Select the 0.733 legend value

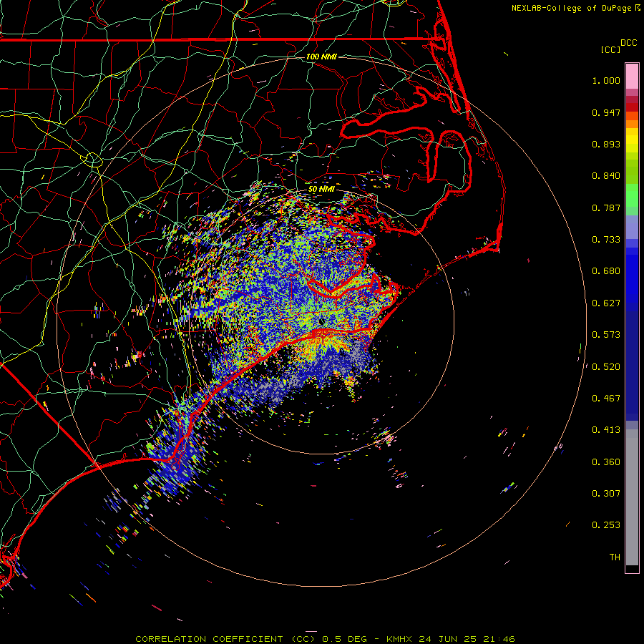tap(606, 240)
